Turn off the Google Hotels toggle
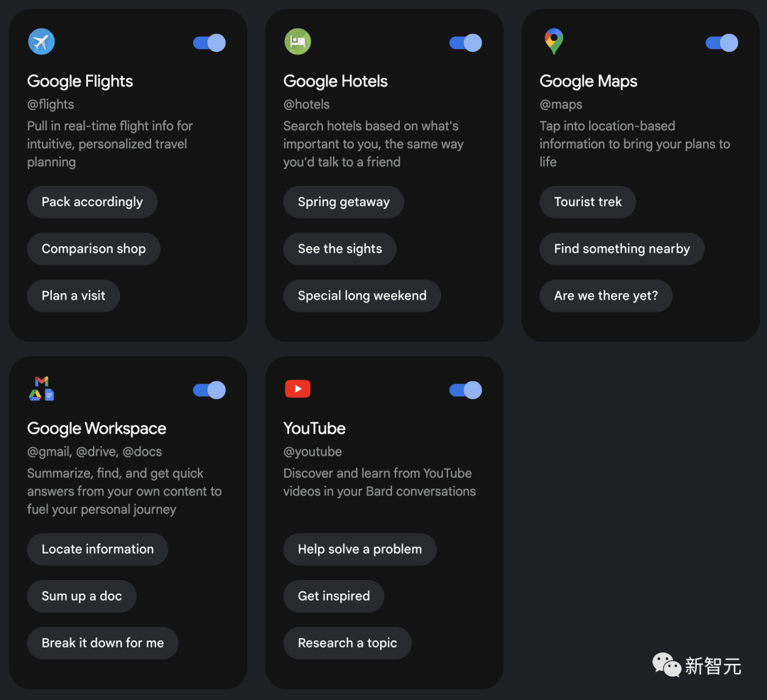This screenshot has width=767, height=700. point(466,43)
